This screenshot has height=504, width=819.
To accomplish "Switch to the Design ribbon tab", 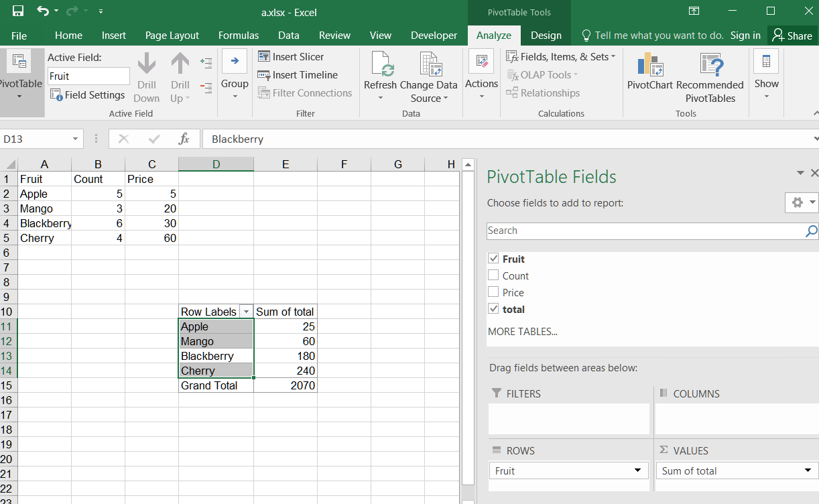I will click(546, 35).
